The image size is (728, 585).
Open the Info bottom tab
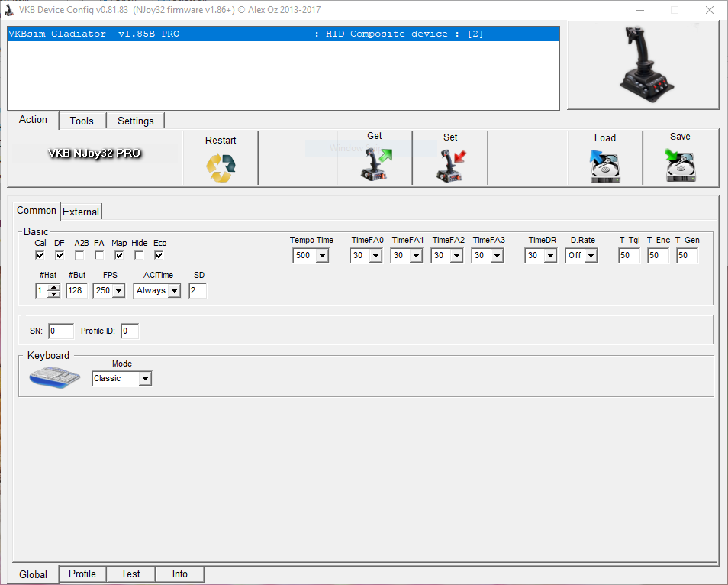179,574
